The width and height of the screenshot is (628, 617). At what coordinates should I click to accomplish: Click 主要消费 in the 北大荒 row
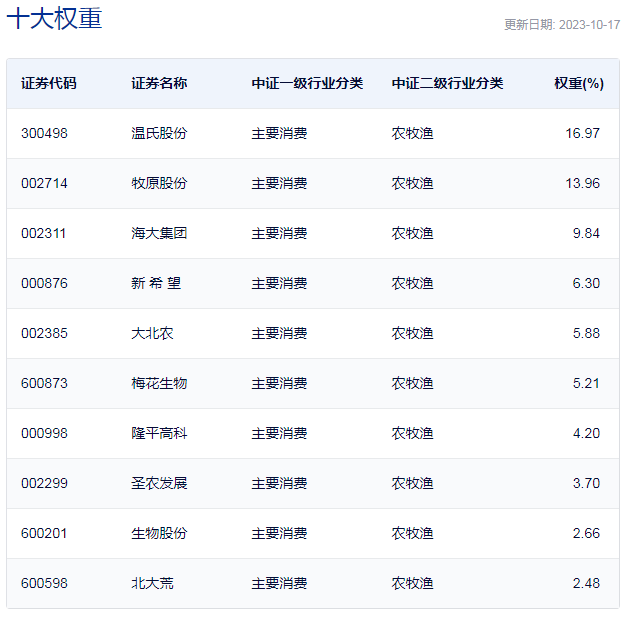point(279,583)
